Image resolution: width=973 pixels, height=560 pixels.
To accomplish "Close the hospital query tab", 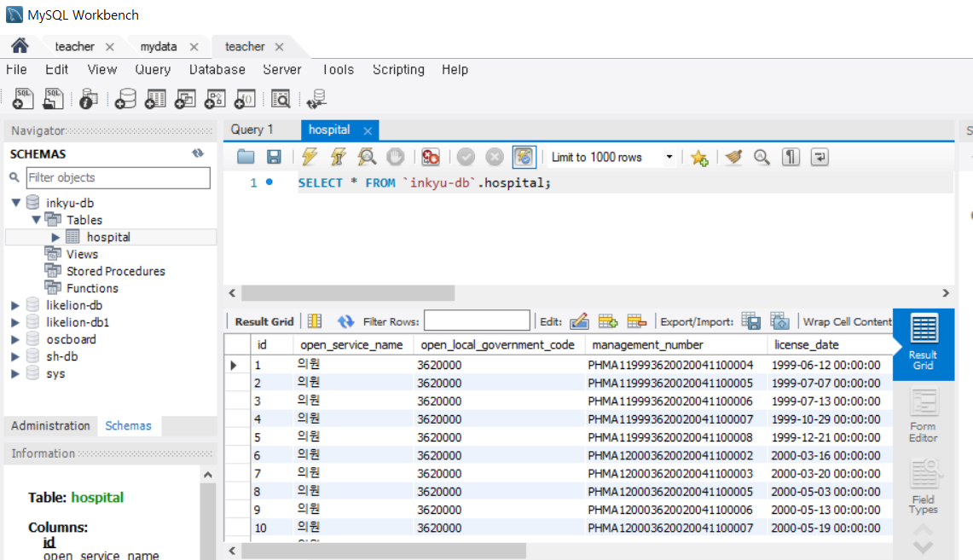I will pos(368,131).
